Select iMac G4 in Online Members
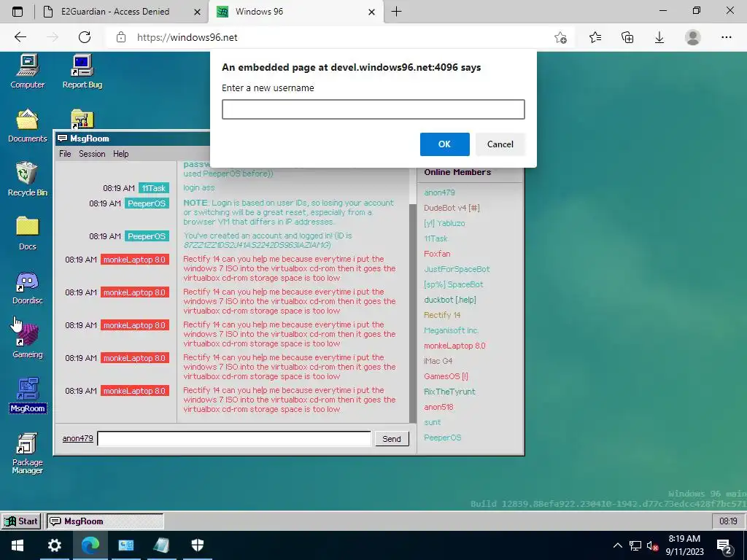 pos(438,361)
